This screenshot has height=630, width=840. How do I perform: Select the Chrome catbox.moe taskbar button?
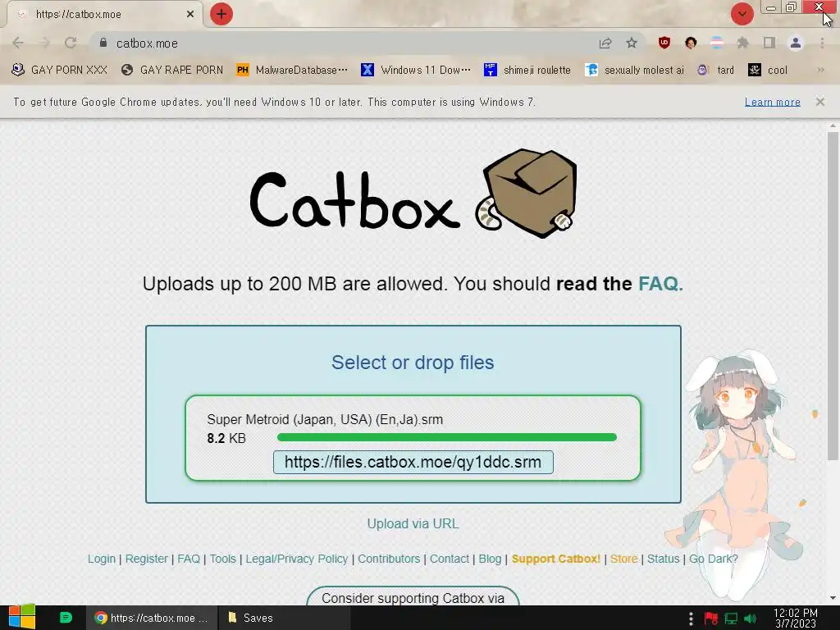click(x=152, y=618)
